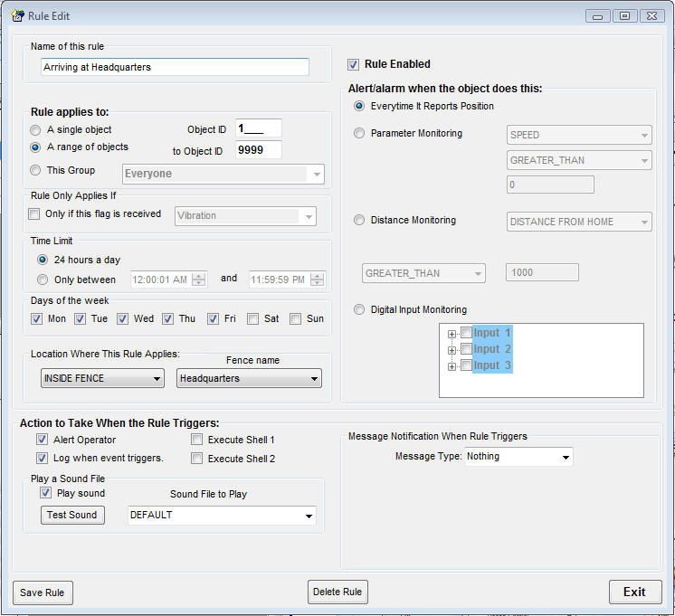This screenshot has height=616, width=675.
Task: Click the 'to Object ID' field showing 9999
Action: [258, 150]
